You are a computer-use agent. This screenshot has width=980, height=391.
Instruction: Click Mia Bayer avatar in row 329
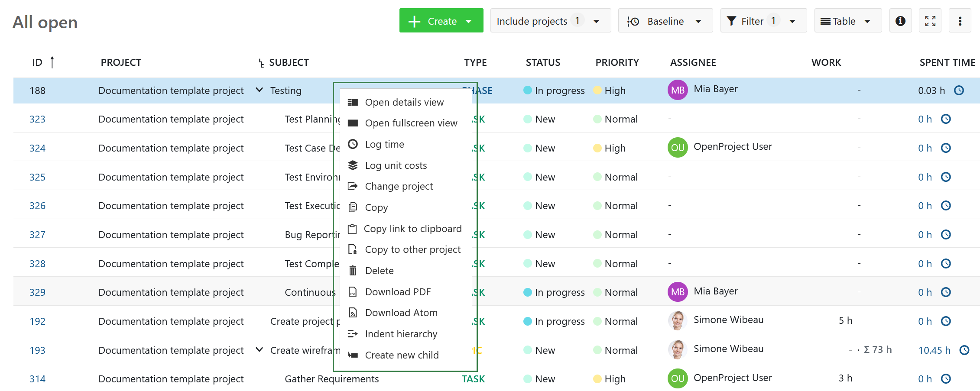tap(677, 292)
